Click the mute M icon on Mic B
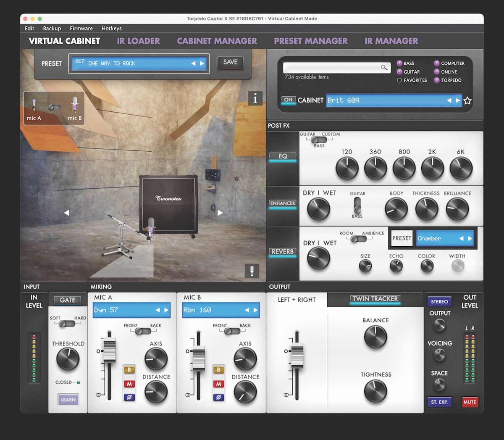The width and height of the screenshot is (504, 440). pos(218,384)
